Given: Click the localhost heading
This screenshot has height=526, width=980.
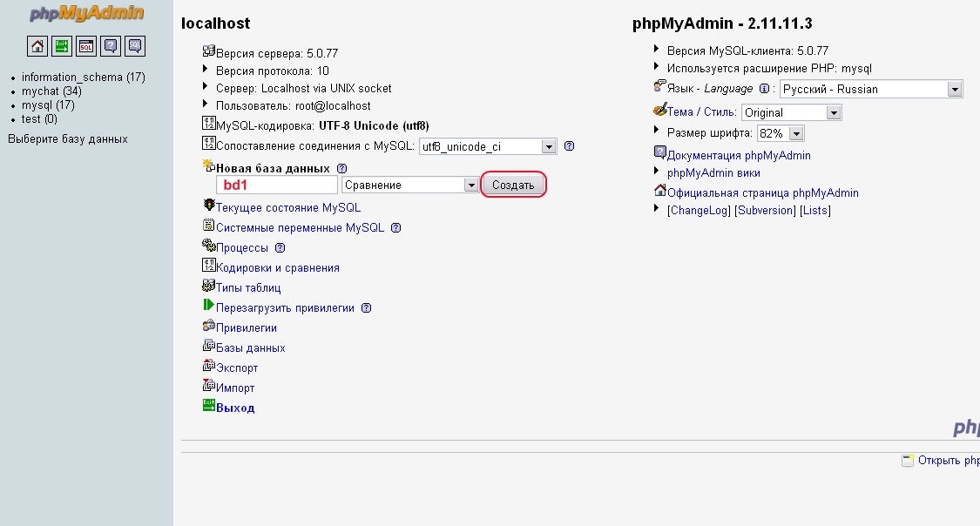Looking at the screenshot, I should (216, 24).
